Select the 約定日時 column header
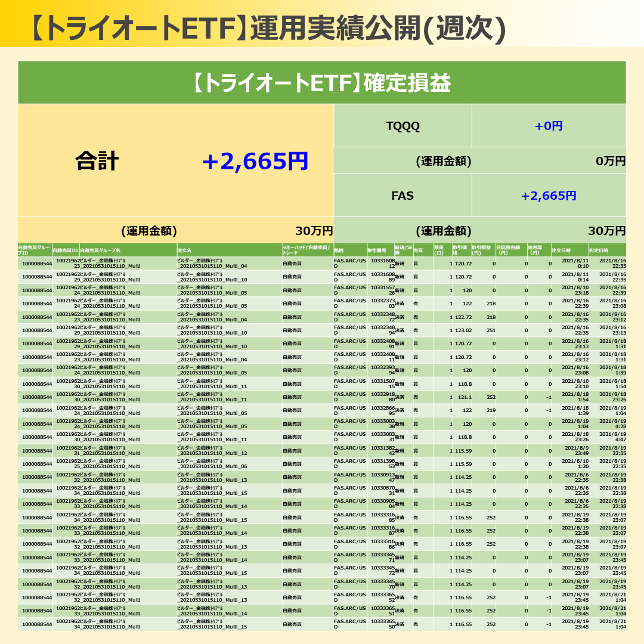Viewport: 644px width, 644px height. pyautogui.click(x=599, y=250)
